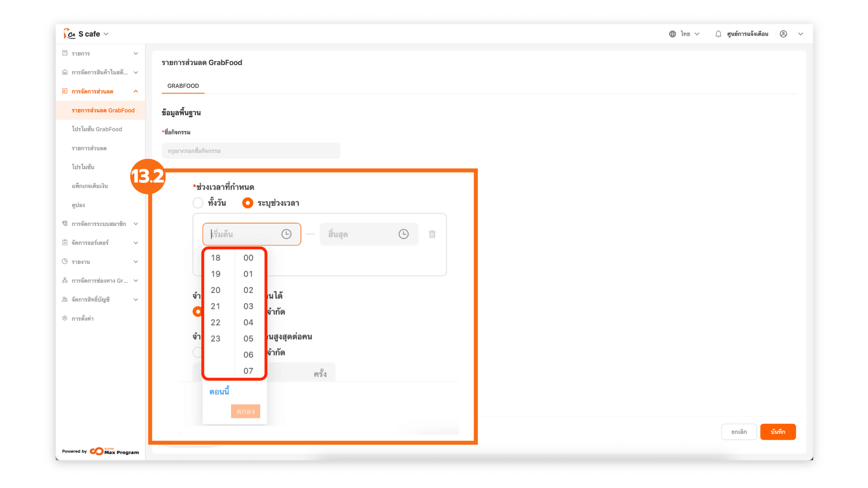This screenshot has width=868, height=488.
Task: Collapse the discount management sidebar section
Action: coord(136,91)
